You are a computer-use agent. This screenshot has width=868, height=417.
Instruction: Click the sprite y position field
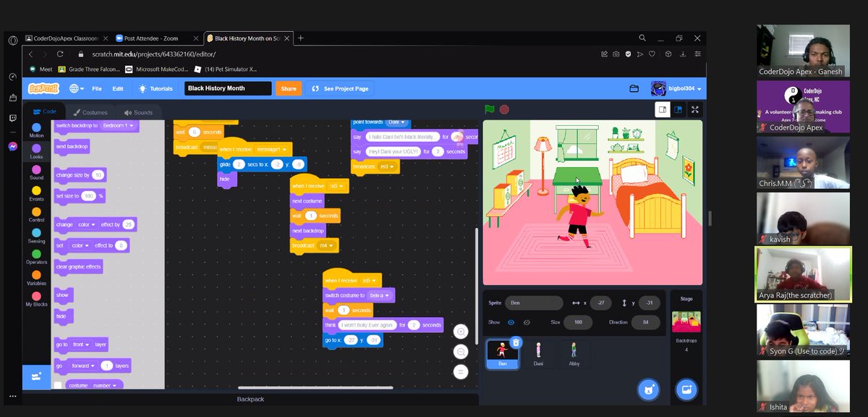650,303
